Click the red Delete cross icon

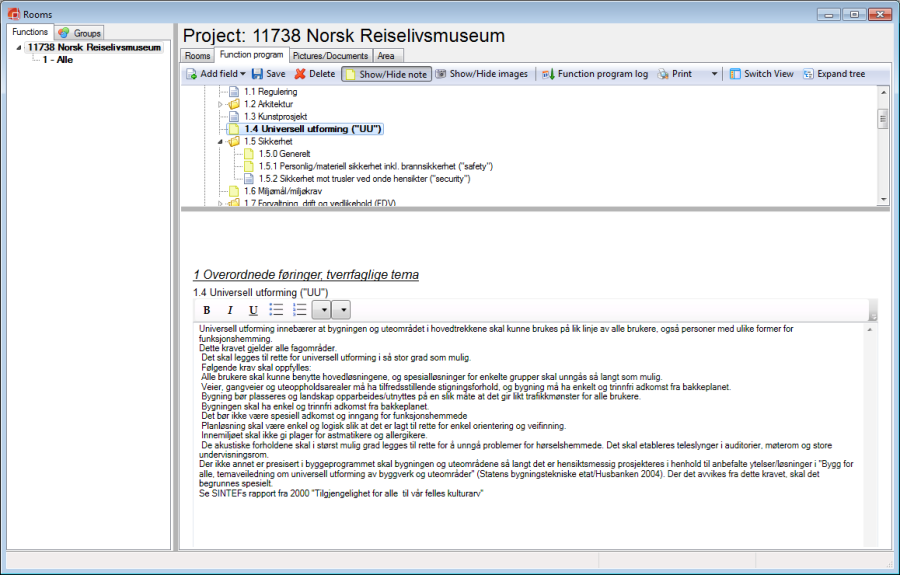[300, 74]
